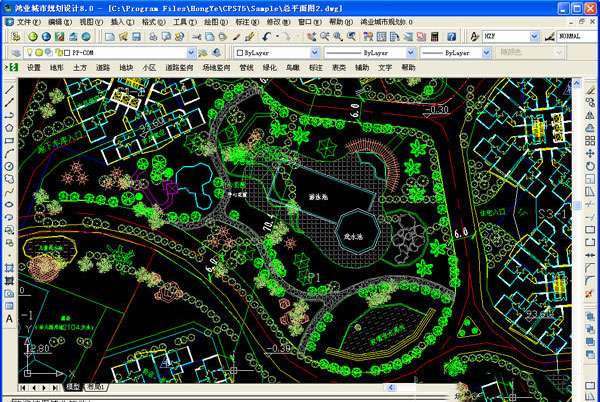Open the 文件(F) menu
600x402 pixels.
[29, 21]
